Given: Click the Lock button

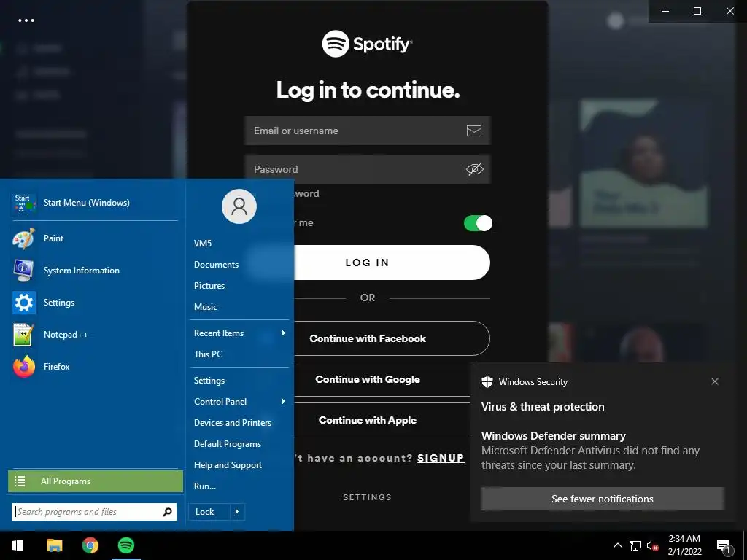Looking at the screenshot, I should [209, 512].
